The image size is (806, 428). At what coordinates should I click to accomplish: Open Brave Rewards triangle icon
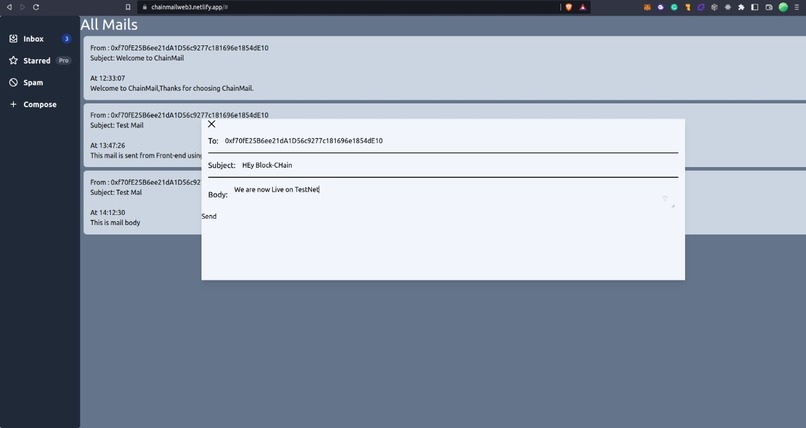(x=582, y=7)
